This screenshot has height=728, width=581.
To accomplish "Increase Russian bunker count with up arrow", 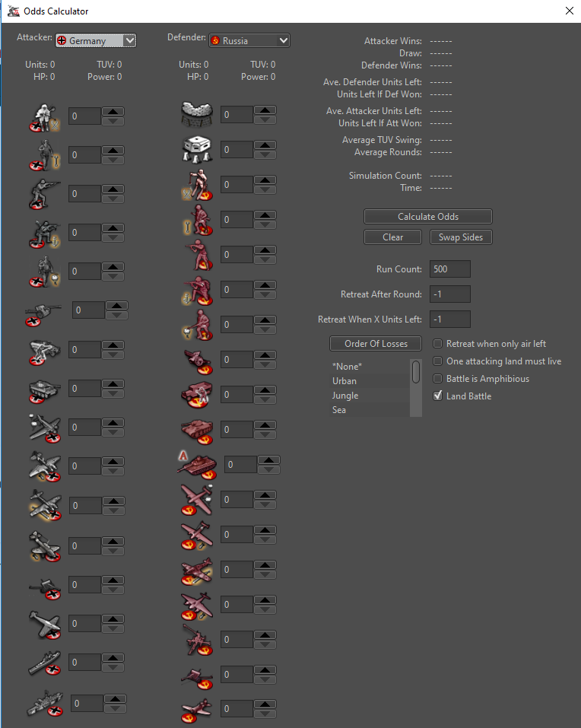I will coord(265,145).
